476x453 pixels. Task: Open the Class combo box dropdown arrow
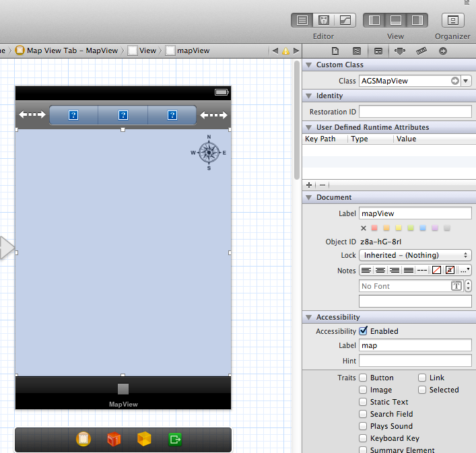coord(467,81)
